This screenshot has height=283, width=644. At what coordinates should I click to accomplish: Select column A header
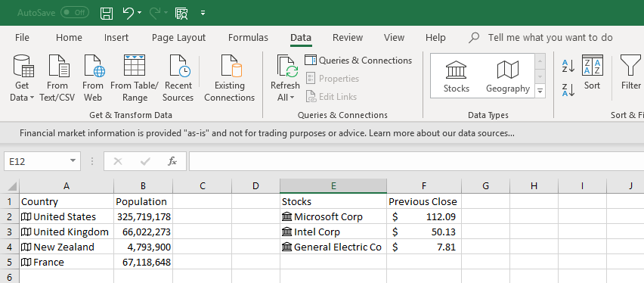(67, 186)
